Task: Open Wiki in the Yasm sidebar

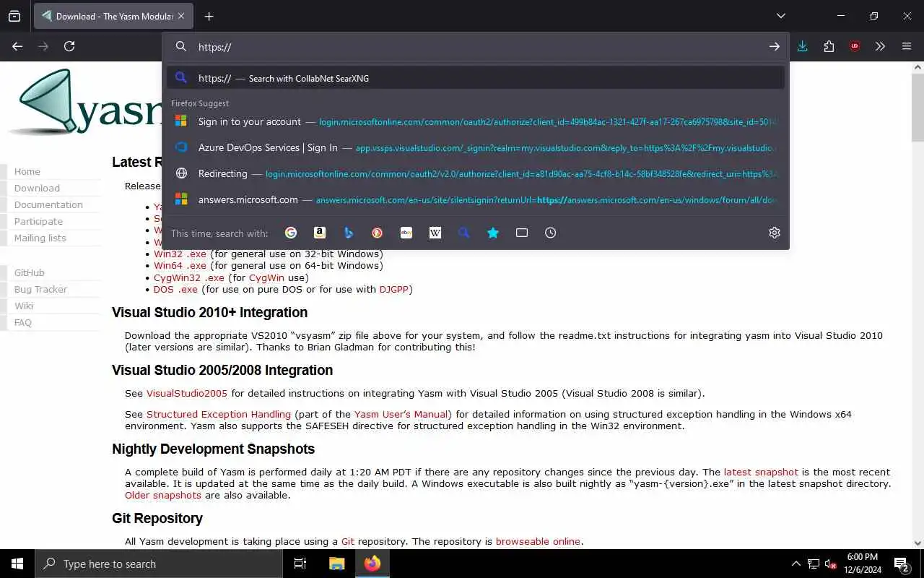Action: [x=24, y=306]
